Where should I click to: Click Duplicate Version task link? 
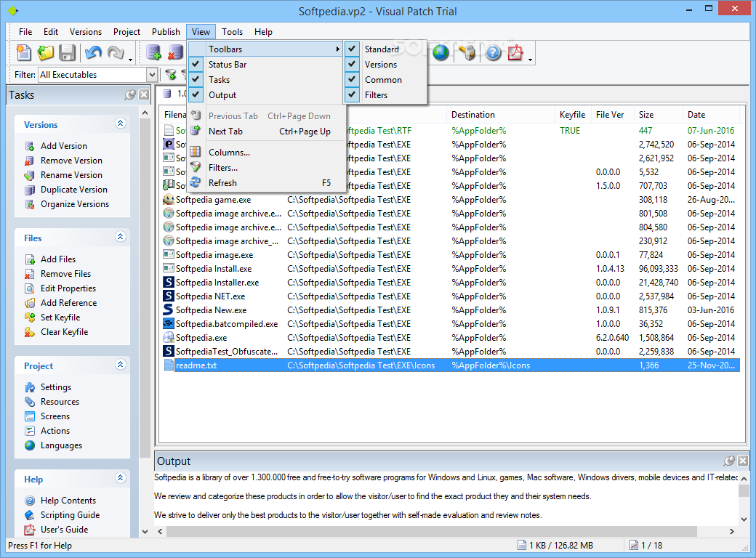pos(73,190)
